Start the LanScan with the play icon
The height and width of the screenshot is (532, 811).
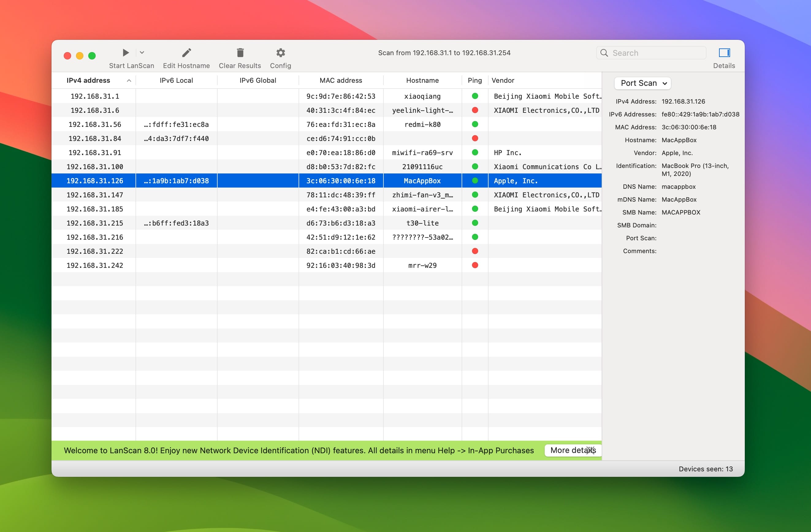point(126,52)
